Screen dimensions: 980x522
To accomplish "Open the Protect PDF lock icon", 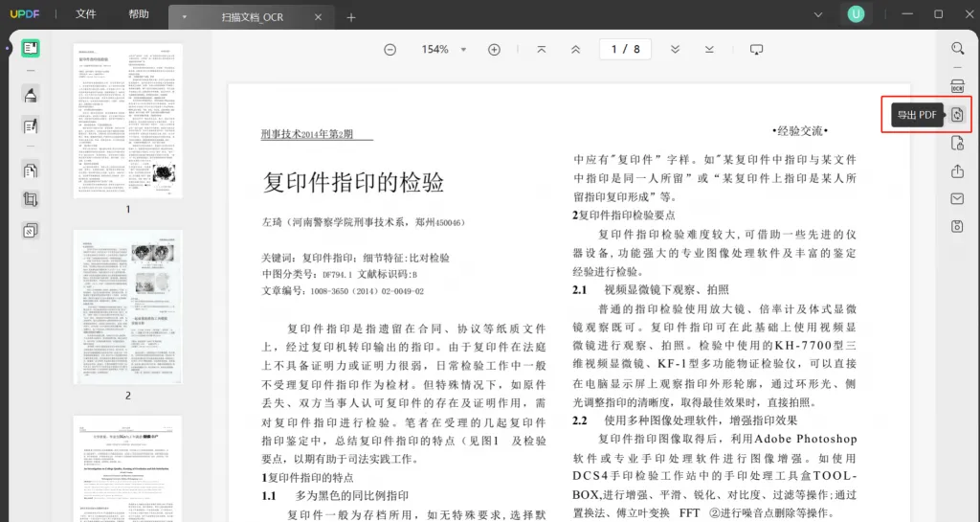I will pos(957,144).
